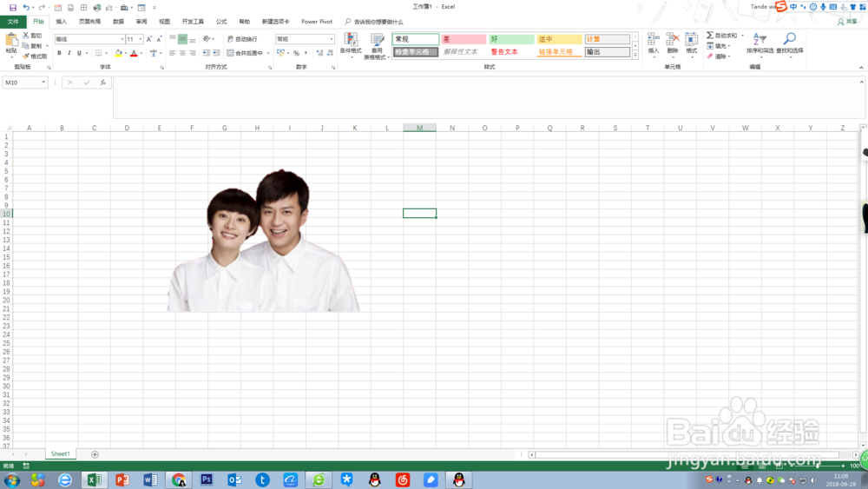Screen dimensions: 868x489
Task: Click the Share (共享) button
Action: pyautogui.click(x=847, y=22)
